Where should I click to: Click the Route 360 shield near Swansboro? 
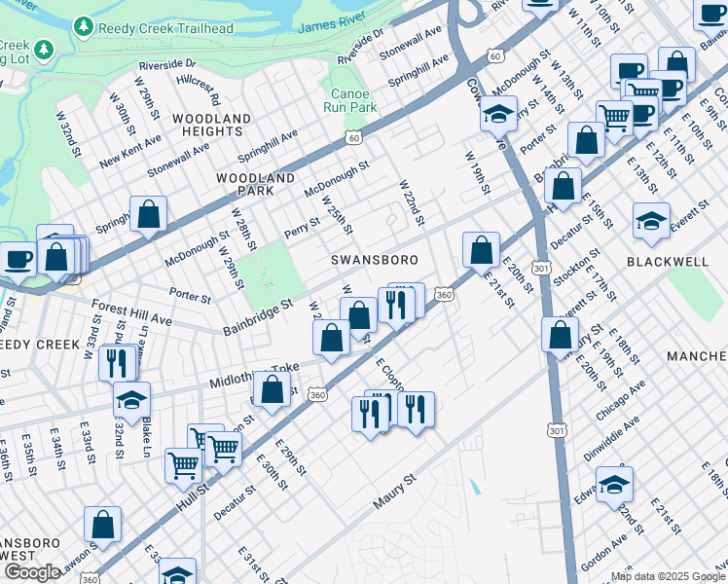(444, 294)
